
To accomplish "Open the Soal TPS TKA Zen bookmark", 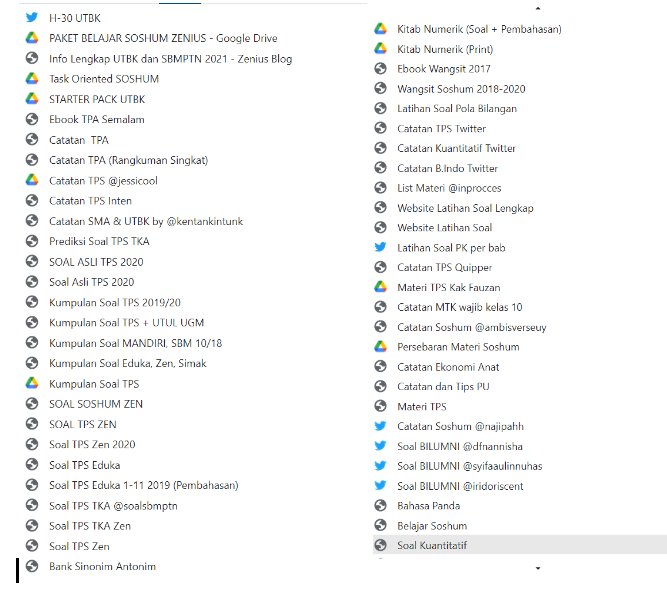I will 90,526.
